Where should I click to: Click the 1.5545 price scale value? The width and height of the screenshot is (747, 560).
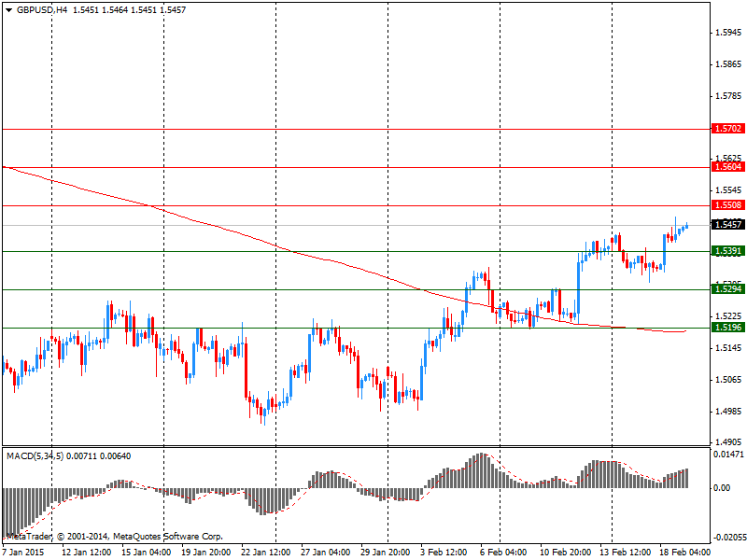pyautogui.click(x=728, y=190)
